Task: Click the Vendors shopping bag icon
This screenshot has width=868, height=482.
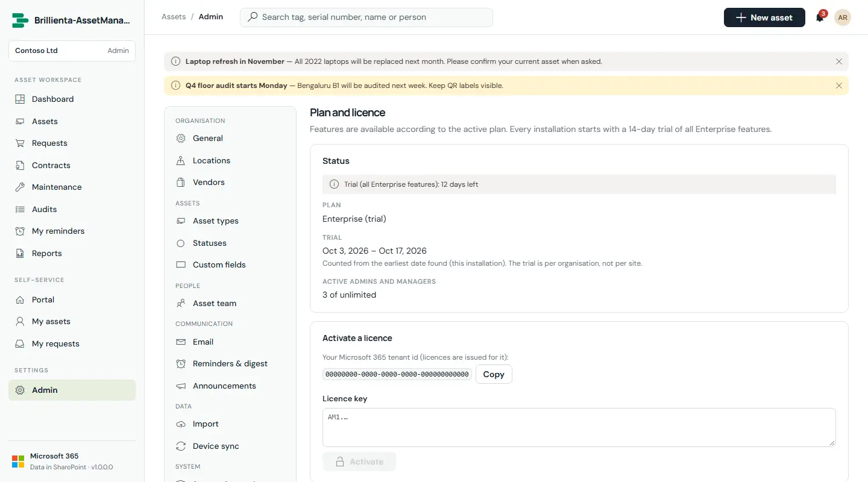Action: (181, 182)
